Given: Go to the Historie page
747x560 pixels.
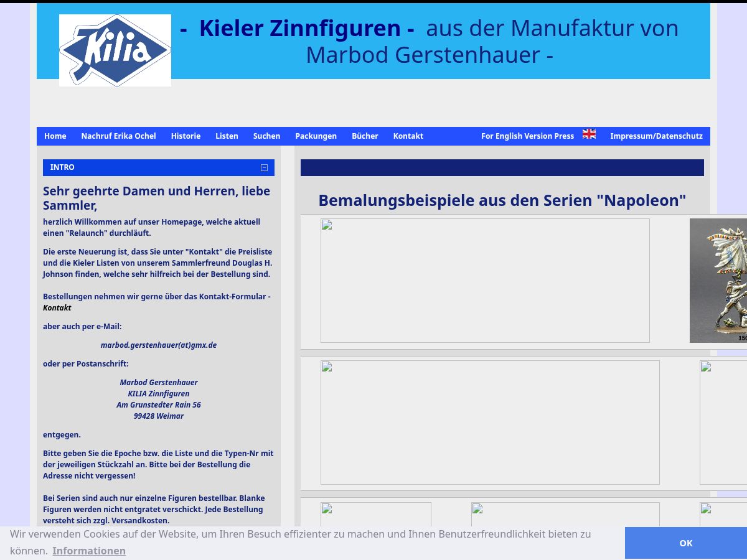Looking at the screenshot, I should 186,136.
